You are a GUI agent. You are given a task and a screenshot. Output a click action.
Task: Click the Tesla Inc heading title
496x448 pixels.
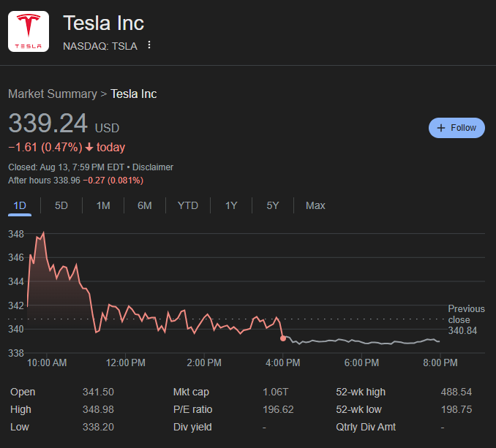103,23
